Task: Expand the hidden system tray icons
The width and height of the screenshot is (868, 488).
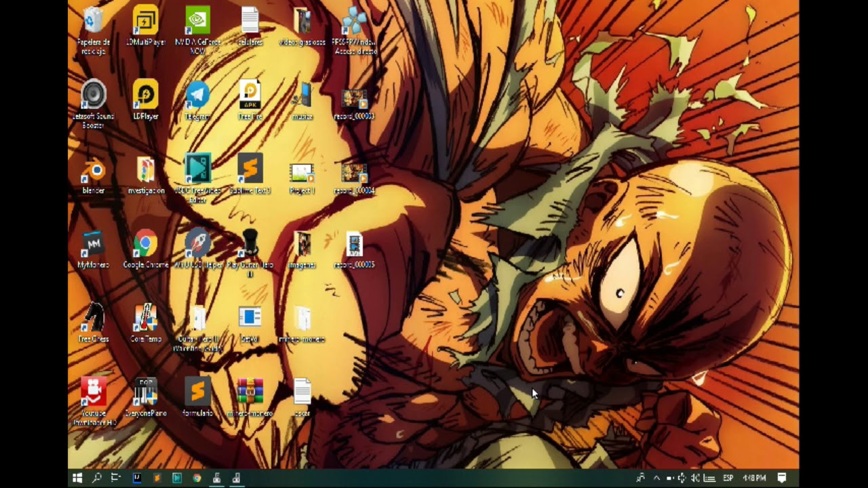Action: (656, 478)
